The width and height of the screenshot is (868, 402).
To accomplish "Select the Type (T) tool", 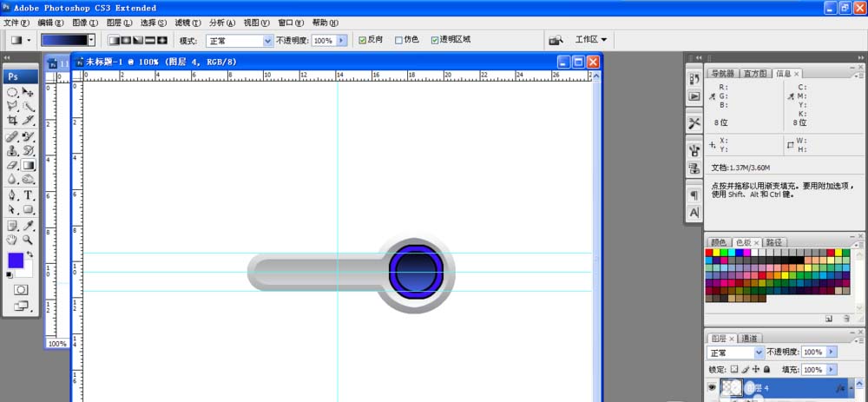I will [29, 195].
